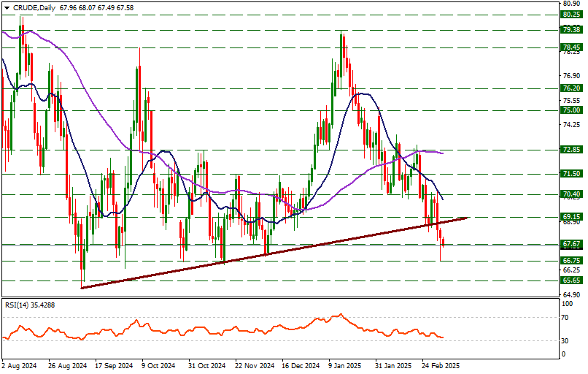Click the 76.90 price axis value
588x374 pixels.
click(x=571, y=76)
